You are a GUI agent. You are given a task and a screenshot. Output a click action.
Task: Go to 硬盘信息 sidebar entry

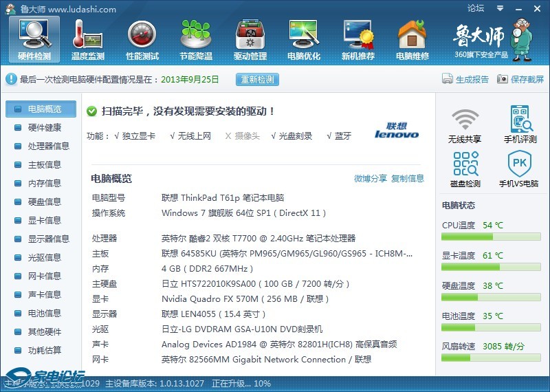44,202
